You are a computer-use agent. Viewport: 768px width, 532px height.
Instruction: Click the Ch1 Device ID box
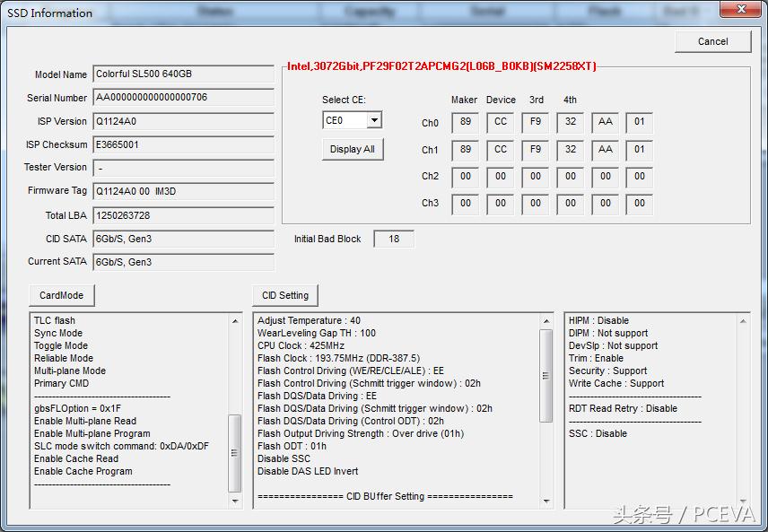click(500, 150)
